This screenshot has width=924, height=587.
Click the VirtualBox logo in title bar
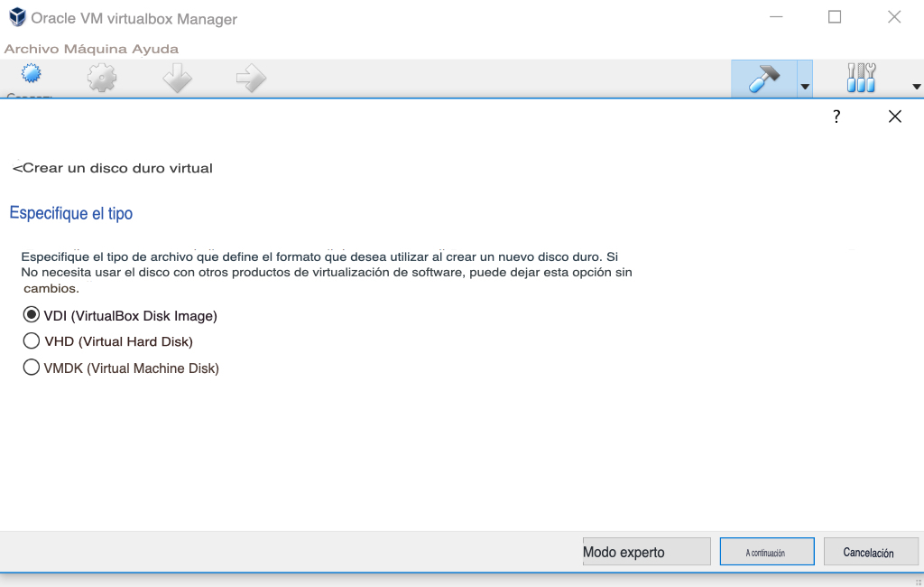tap(18, 17)
